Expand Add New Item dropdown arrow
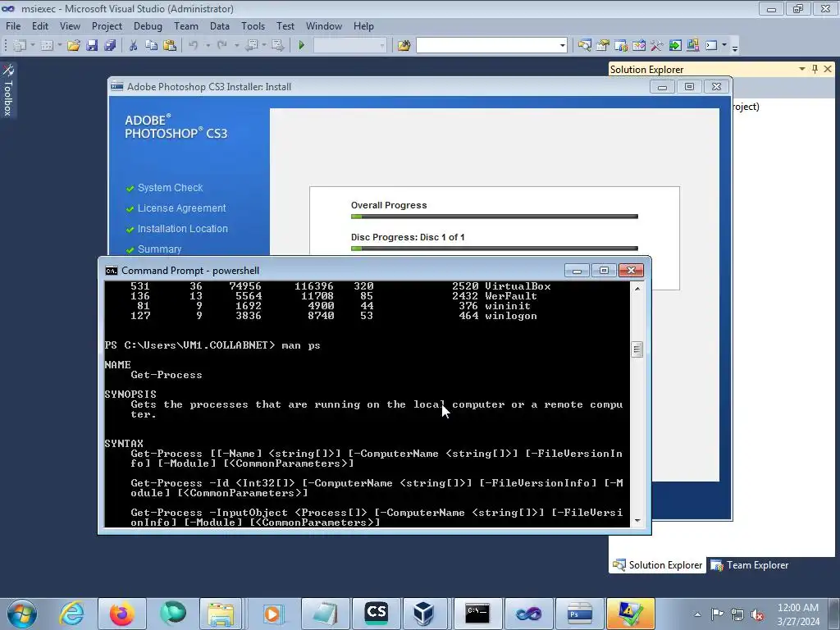840x630 pixels. [59, 46]
